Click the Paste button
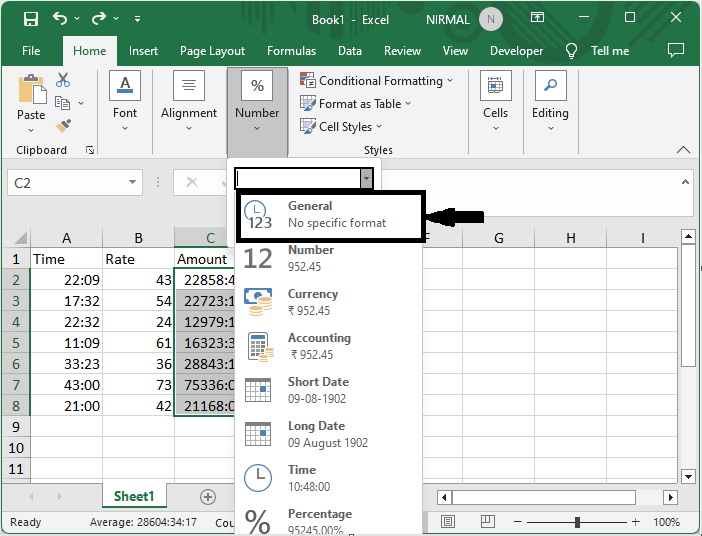 click(x=31, y=100)
